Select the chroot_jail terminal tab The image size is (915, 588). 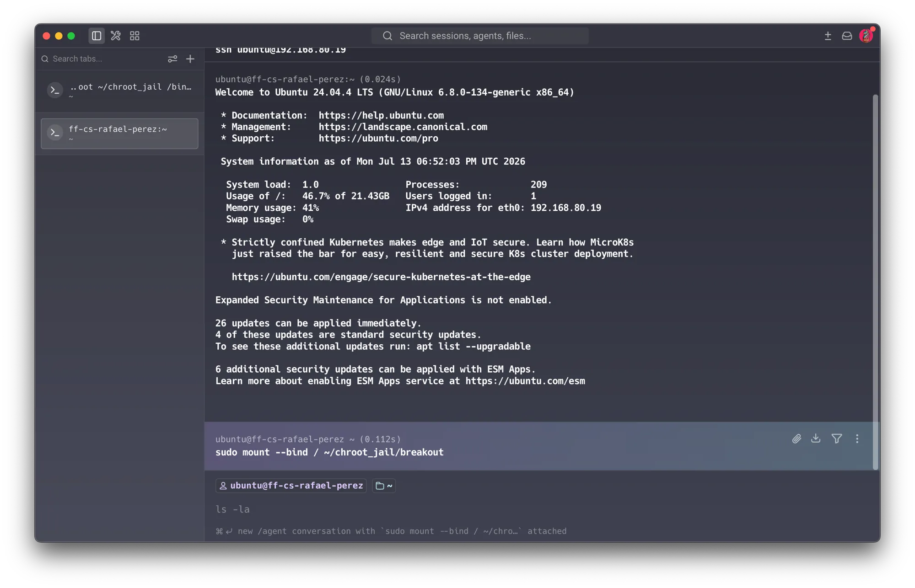(120, 91)
